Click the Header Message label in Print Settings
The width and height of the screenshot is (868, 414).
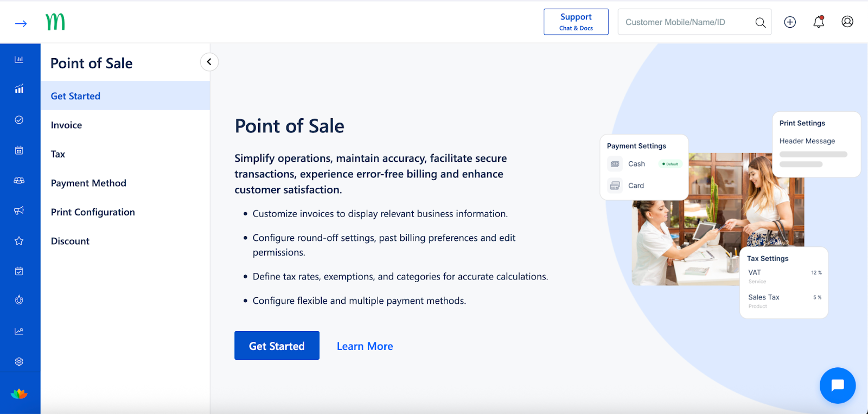pyautogui.click(x=807, y=141)
